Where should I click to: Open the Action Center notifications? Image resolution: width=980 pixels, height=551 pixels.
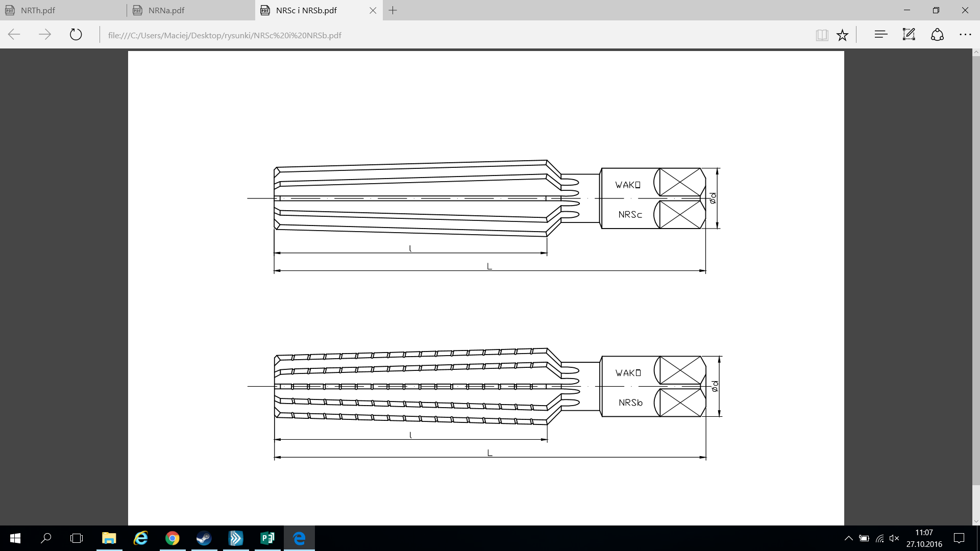[x=959, y=538]
